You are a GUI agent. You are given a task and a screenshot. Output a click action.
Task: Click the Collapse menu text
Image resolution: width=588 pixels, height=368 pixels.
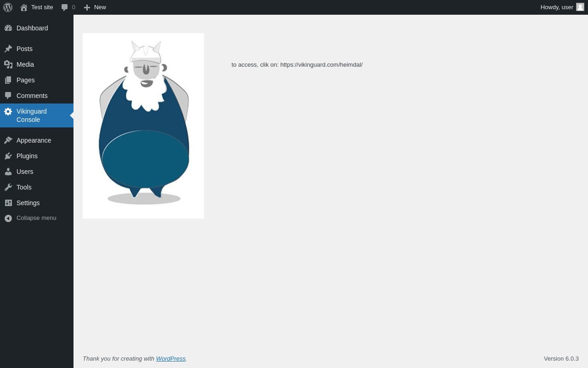tap(36, 218)
